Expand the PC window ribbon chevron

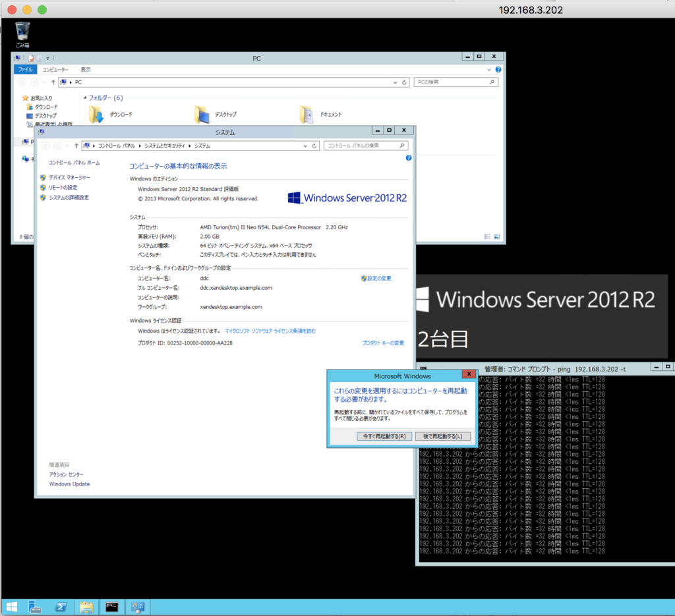(489, 69)
